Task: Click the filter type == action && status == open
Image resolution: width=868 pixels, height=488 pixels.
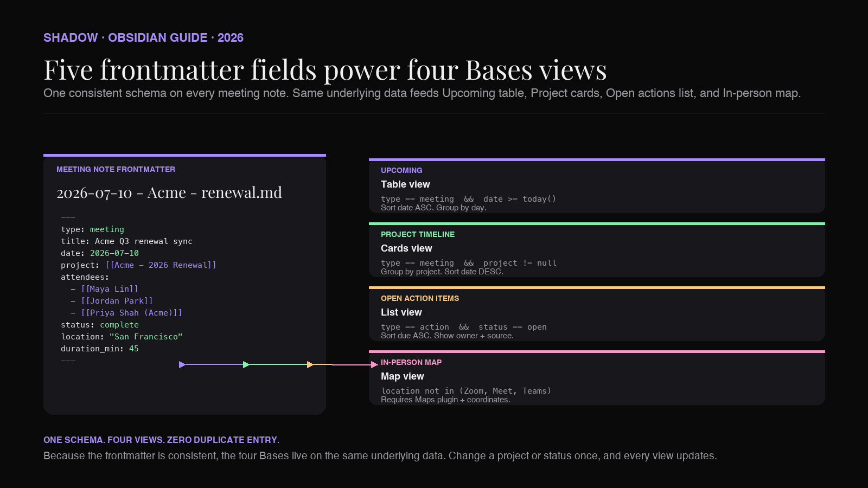Action: pyautogui.click(x=464, y=327)
